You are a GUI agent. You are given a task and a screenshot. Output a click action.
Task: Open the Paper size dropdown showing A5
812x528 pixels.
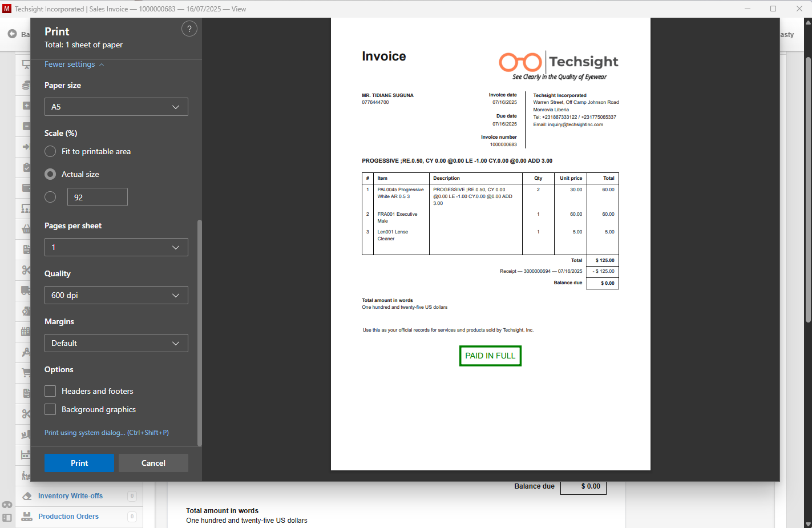116,107
